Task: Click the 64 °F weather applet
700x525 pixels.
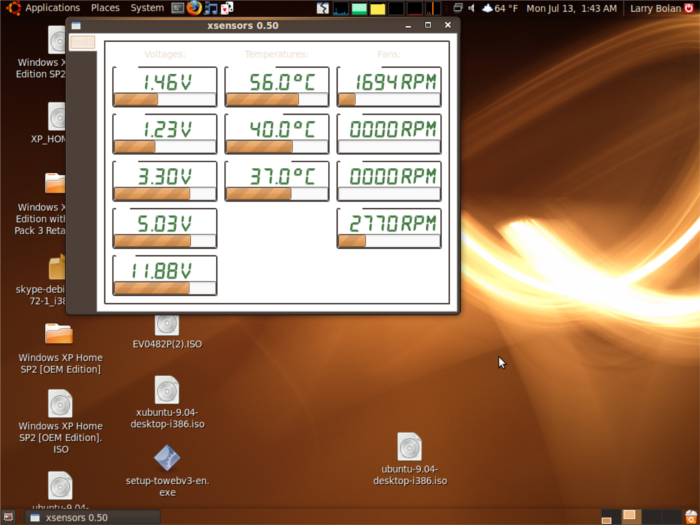Action: pyautogui.click(x=499, y=8)
